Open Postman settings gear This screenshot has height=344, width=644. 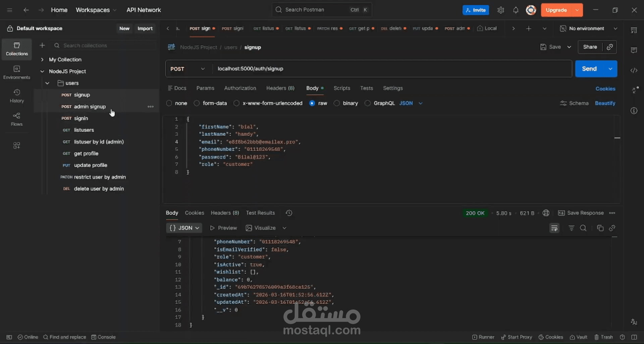pos(501,10)
